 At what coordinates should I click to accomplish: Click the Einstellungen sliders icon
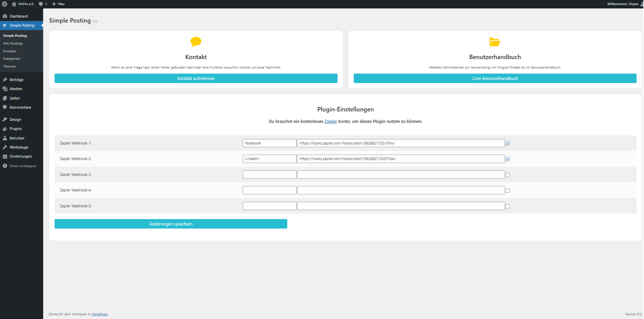pyautogui.click(x=5, y=156)
